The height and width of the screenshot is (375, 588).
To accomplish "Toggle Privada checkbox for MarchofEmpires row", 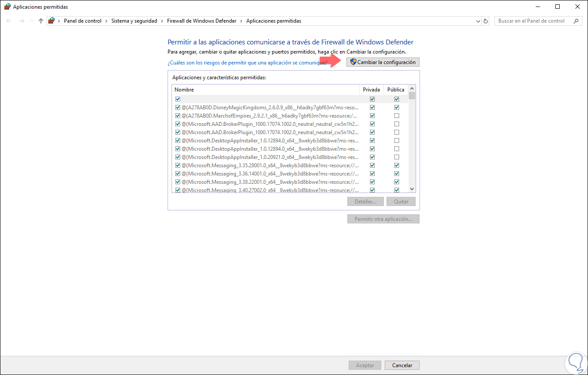I will [372, 116].
